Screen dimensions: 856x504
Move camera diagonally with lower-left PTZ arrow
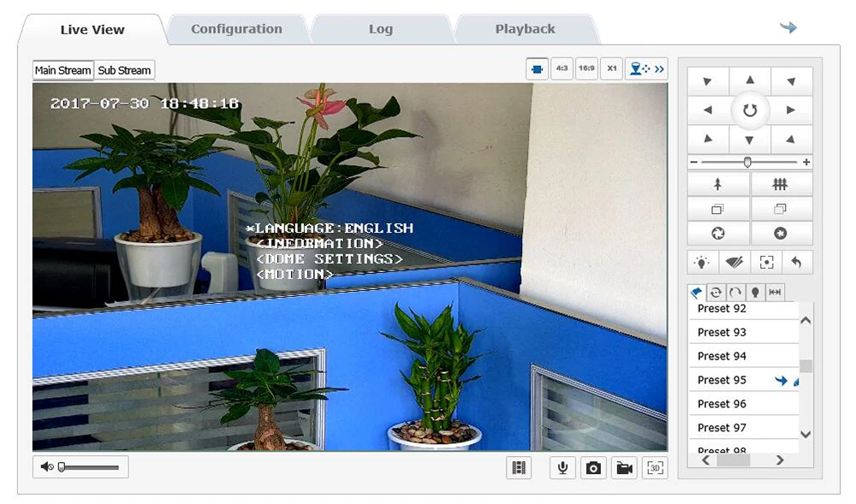(708, 139)
